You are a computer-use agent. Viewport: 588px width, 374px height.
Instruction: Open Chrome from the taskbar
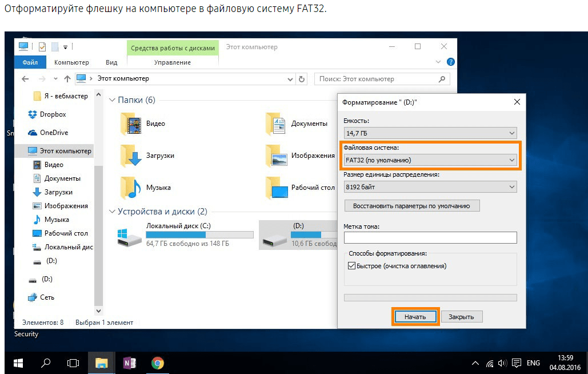(158, 363)
